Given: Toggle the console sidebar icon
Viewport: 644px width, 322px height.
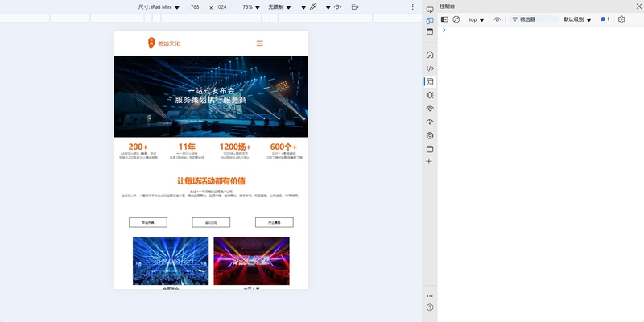Looking at the screenshot, I should (x=444, y=19).
